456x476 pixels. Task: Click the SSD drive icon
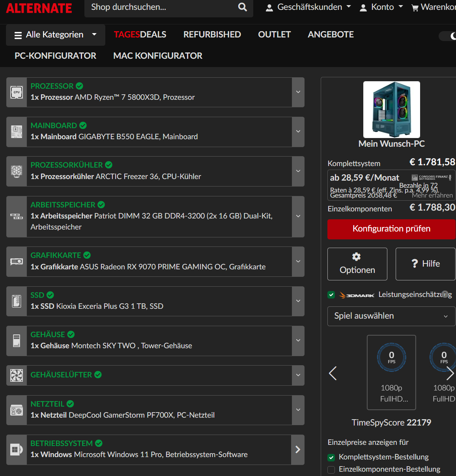point(17,301)
